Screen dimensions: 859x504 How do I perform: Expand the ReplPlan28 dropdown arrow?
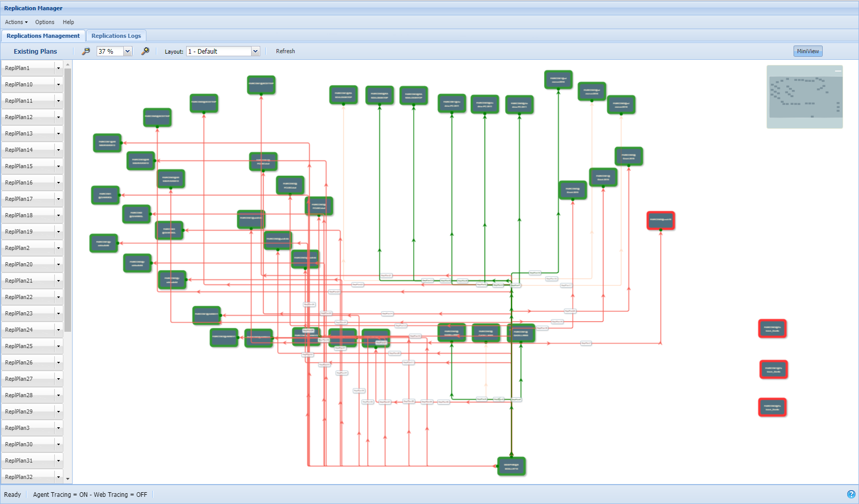coord(58,395)
